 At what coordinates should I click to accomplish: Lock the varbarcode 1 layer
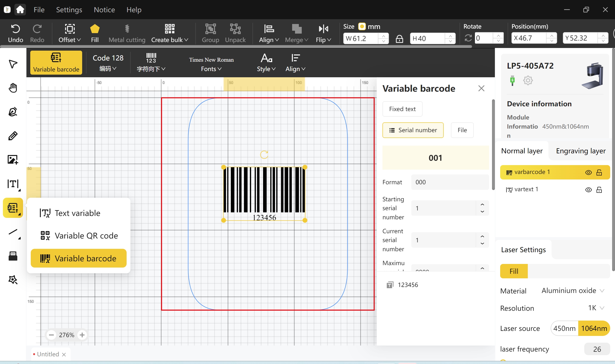[x=599, y=173]
